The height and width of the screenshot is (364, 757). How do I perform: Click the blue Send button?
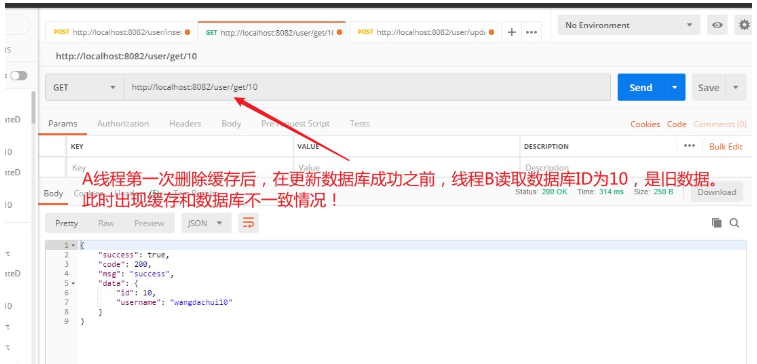[x=641, y=87]
